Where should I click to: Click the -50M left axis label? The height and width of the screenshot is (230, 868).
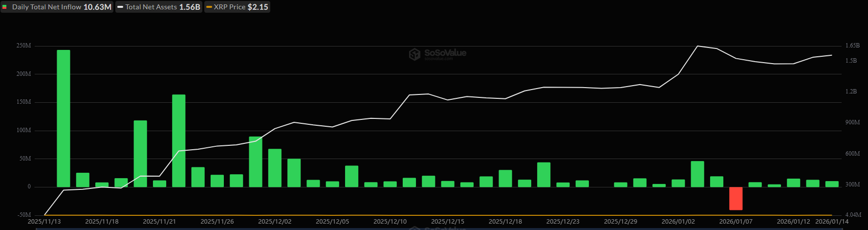23,215
